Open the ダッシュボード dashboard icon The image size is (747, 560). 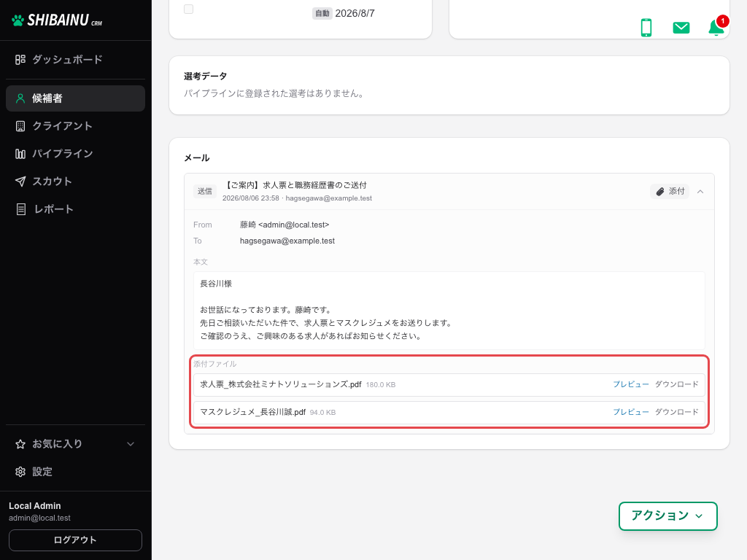point(20,60)
